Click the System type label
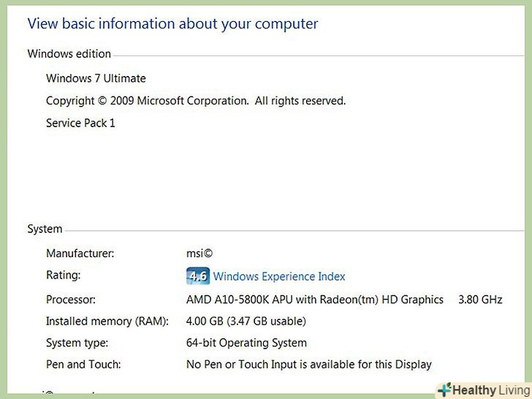This screenshot has height=399, width=532. click(77, 343)
